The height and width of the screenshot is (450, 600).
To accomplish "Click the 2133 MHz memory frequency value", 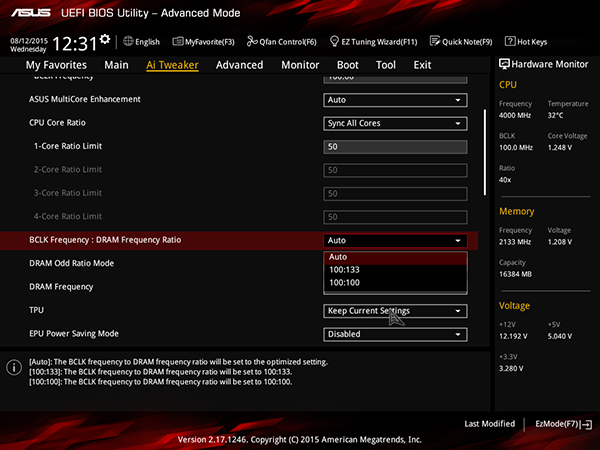I will (515, 242).
